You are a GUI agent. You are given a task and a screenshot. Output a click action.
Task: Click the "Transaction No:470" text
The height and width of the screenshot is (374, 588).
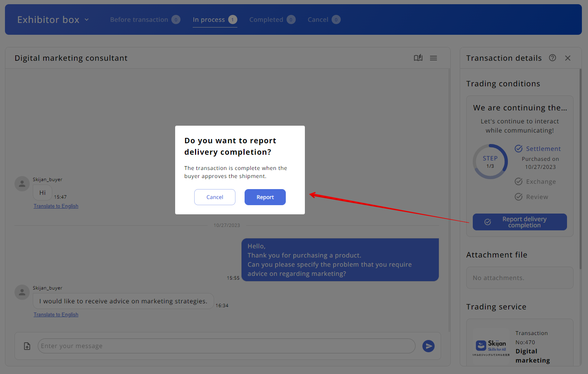tap(532, 338)
